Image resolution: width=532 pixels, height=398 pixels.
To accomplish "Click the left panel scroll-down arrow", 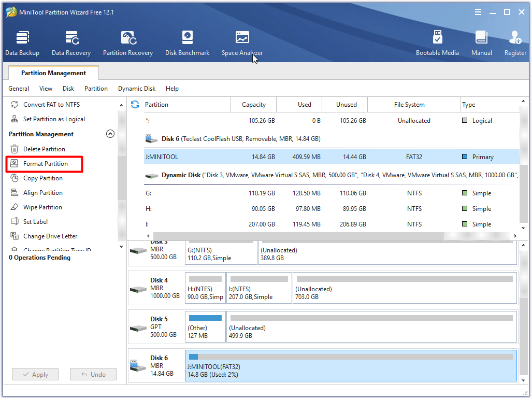I will click(x=121, y=247).
